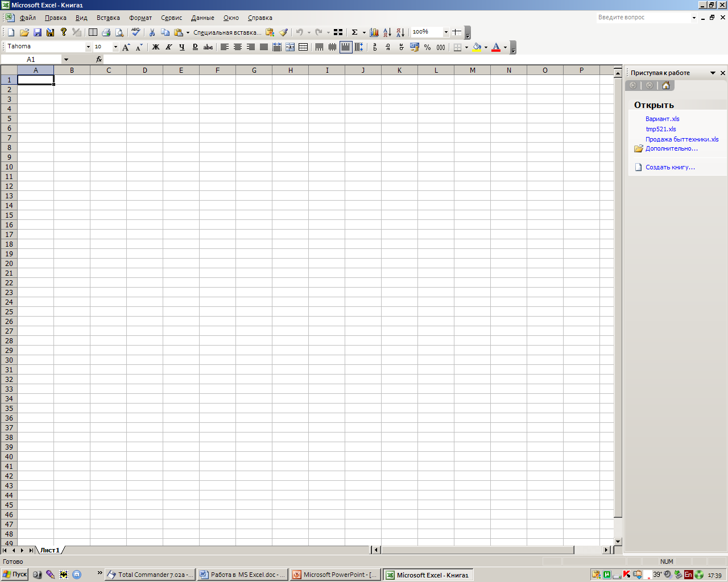Open the Файл menu
This screenshot has height=582, width=728.
(x=28, y=18)
